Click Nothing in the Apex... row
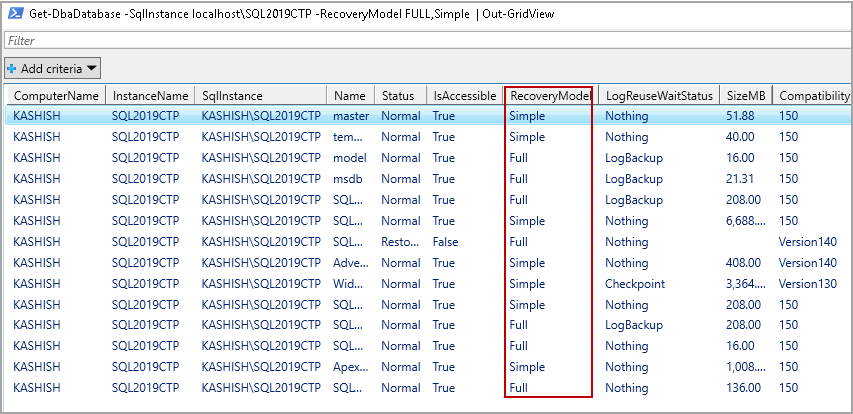This screenshot has height=414, width=853. click(627, 367)
